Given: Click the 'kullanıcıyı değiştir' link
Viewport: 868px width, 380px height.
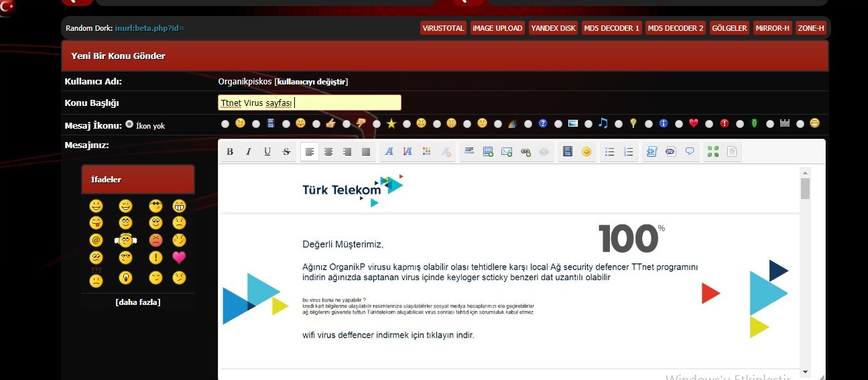Looking at the screenshot, I should [x=311, y=82].
